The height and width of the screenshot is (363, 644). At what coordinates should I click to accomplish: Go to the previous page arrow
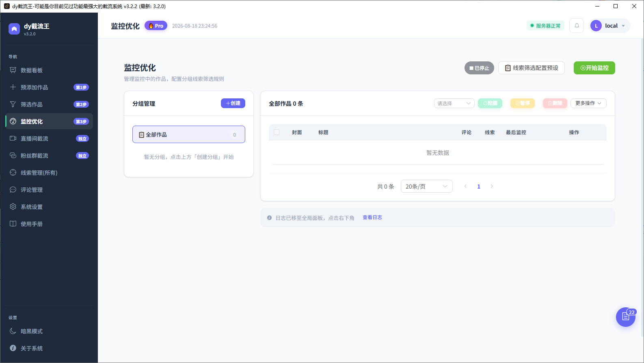click(466, 186)
